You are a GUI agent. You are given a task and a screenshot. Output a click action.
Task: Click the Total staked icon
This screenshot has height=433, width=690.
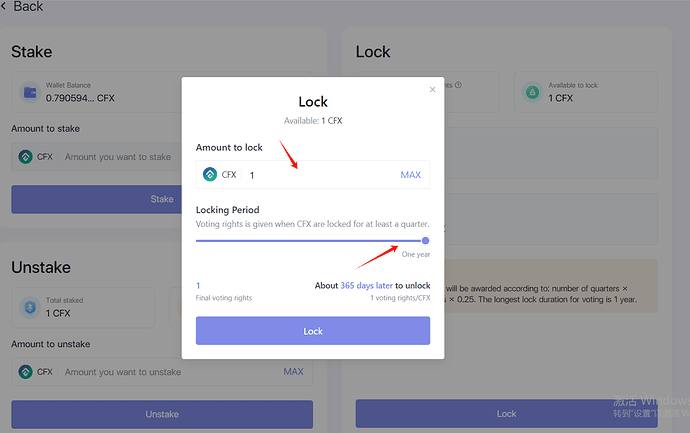(x=30, y=307)
